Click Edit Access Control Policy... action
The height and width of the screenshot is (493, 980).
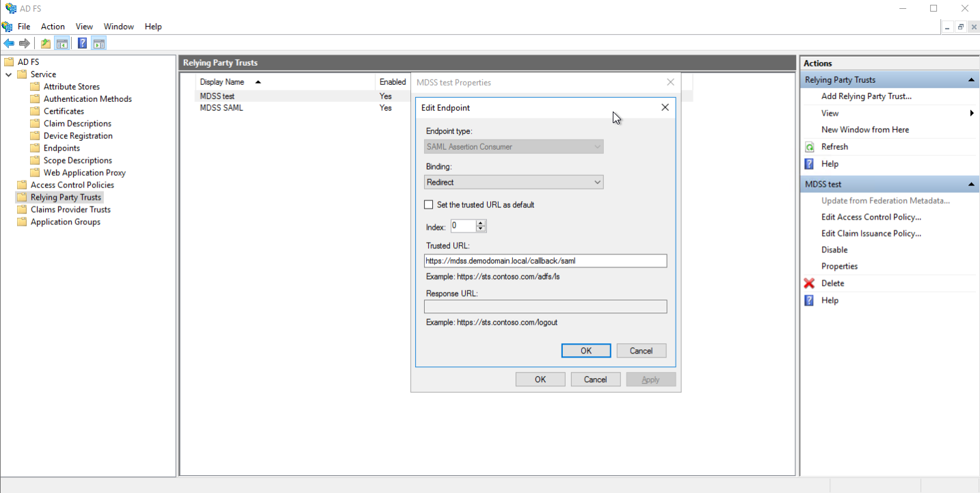pyautogui.click(x=871, y=217)
